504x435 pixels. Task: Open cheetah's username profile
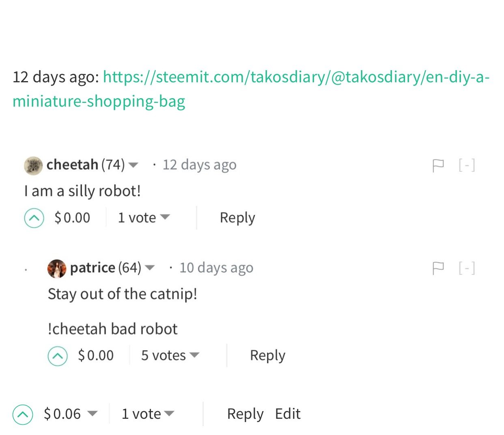pyautogui.click(x=72, y=165)
